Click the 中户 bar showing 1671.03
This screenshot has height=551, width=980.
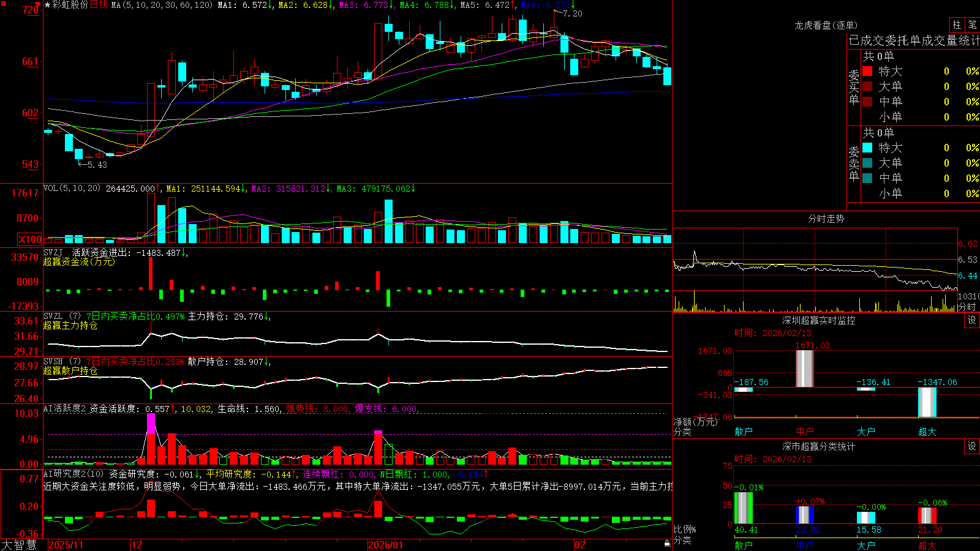click(x=805, y=369)
